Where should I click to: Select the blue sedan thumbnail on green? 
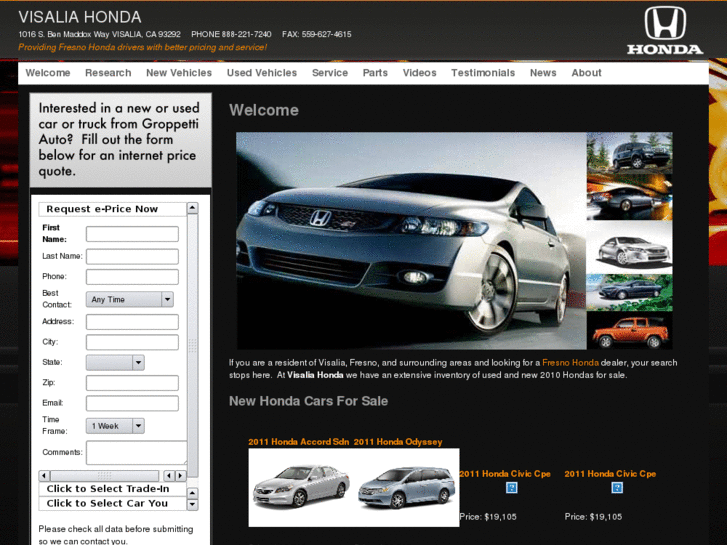(629, 293)
